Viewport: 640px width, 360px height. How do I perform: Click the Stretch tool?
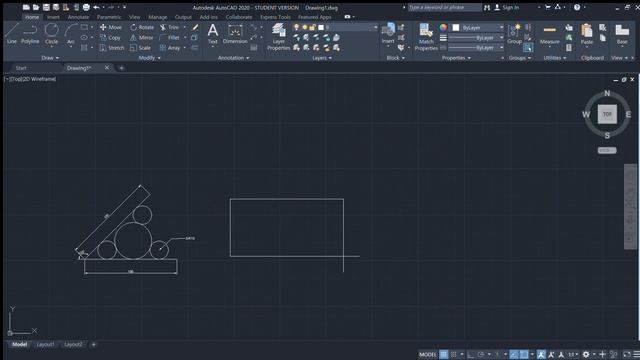112,48
